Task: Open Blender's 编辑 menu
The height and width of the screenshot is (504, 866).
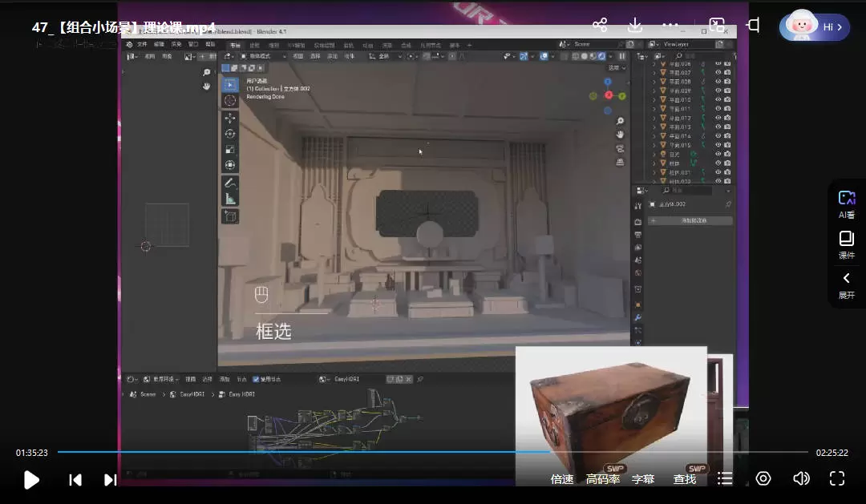Action: coord(159,44)
